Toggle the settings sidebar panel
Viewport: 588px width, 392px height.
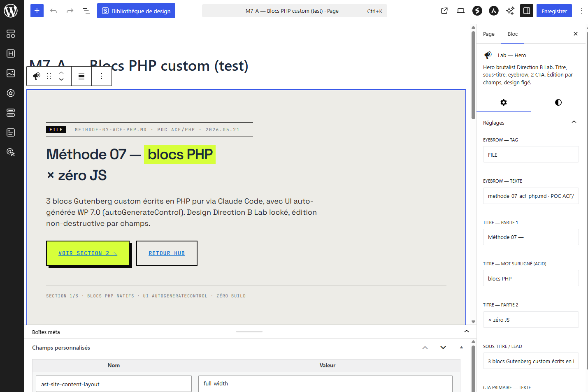pos(527,11)
